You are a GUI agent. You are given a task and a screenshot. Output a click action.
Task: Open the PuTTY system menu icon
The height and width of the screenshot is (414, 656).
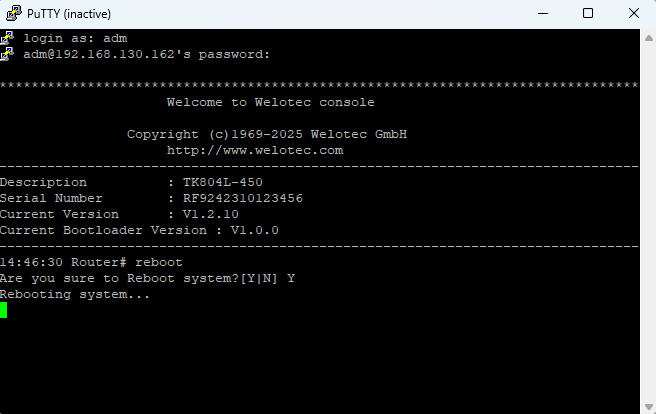coord(13,14)
